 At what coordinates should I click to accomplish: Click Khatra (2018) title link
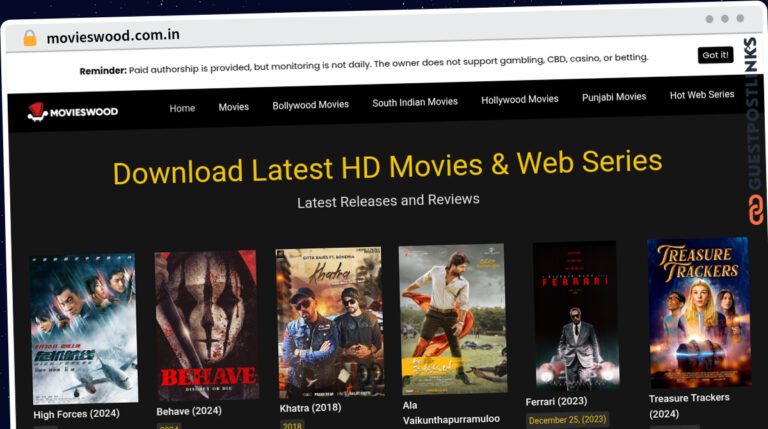pos(311,408)
